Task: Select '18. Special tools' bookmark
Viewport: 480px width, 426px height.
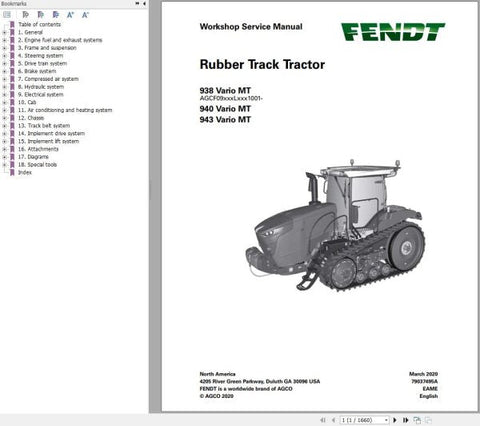Action: coord(37,165)
